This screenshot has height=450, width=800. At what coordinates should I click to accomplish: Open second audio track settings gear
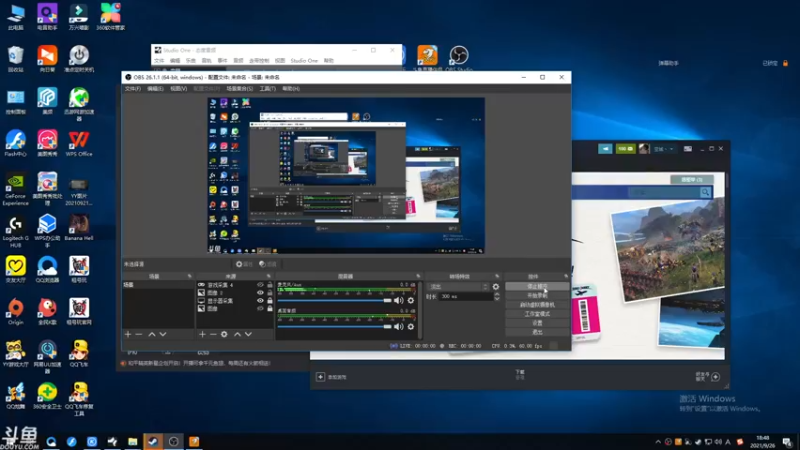click(411, 327)
